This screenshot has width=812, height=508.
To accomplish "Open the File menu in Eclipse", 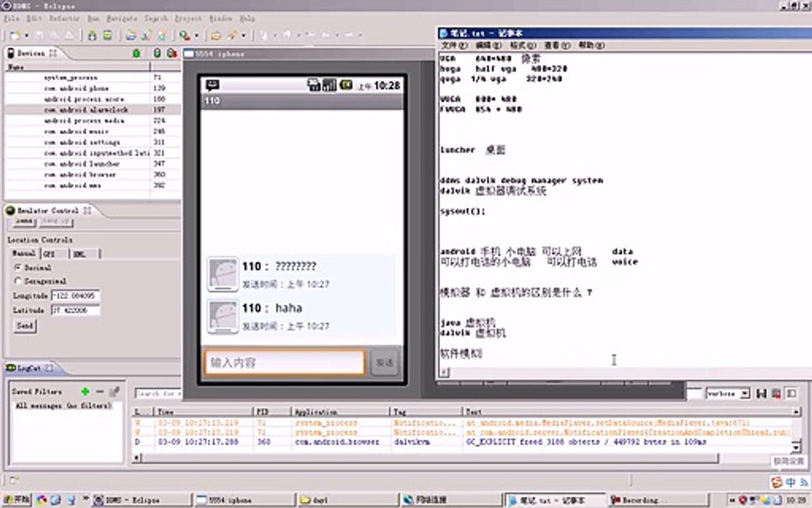I will tap(11, 18).
